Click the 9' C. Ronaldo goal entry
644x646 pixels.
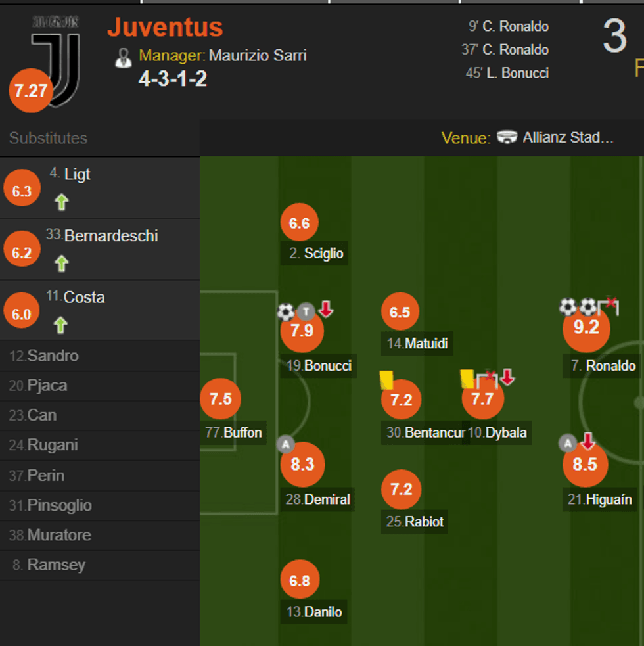tap(508, 27)
